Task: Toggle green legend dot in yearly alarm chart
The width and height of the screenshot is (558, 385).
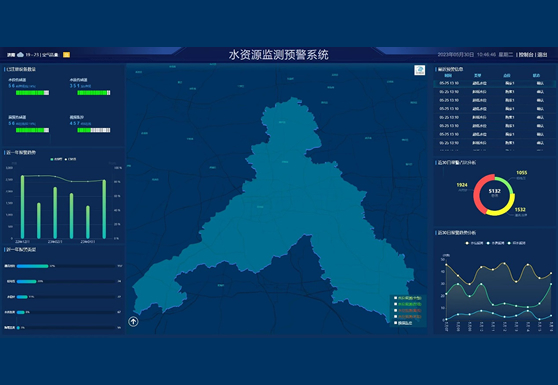Action: 52,159
